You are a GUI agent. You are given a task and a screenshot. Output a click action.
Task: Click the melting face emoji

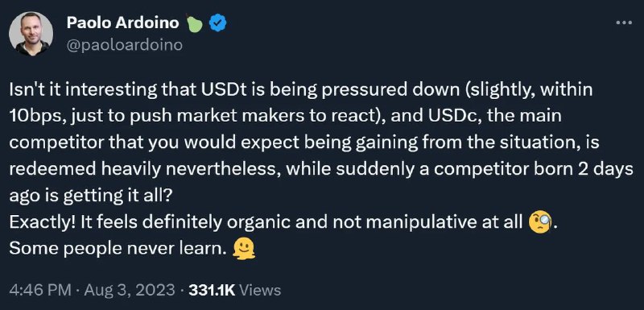(244, 249)
